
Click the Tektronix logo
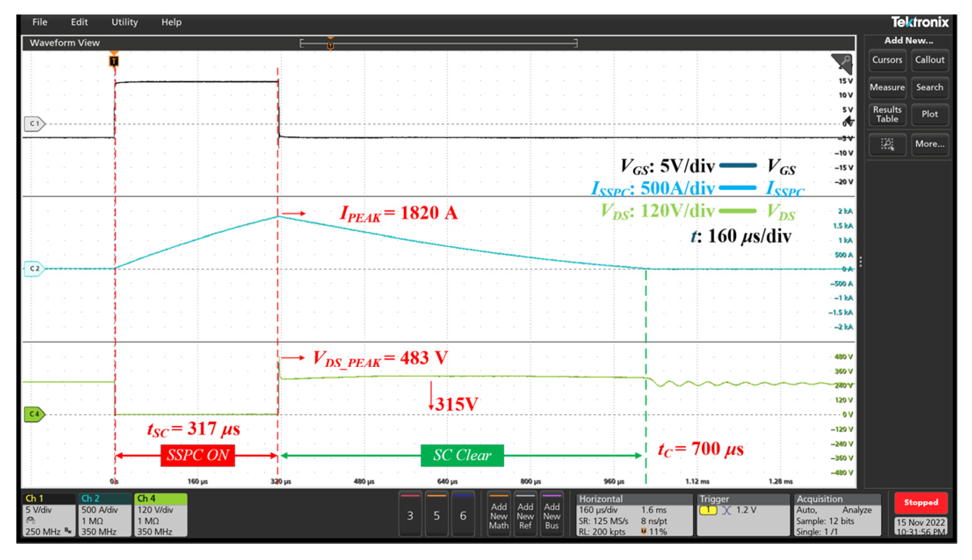(919, 22)
